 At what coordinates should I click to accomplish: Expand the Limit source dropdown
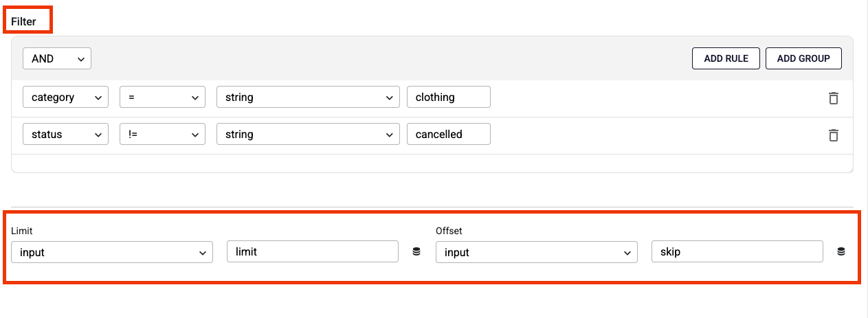(112, 252)
